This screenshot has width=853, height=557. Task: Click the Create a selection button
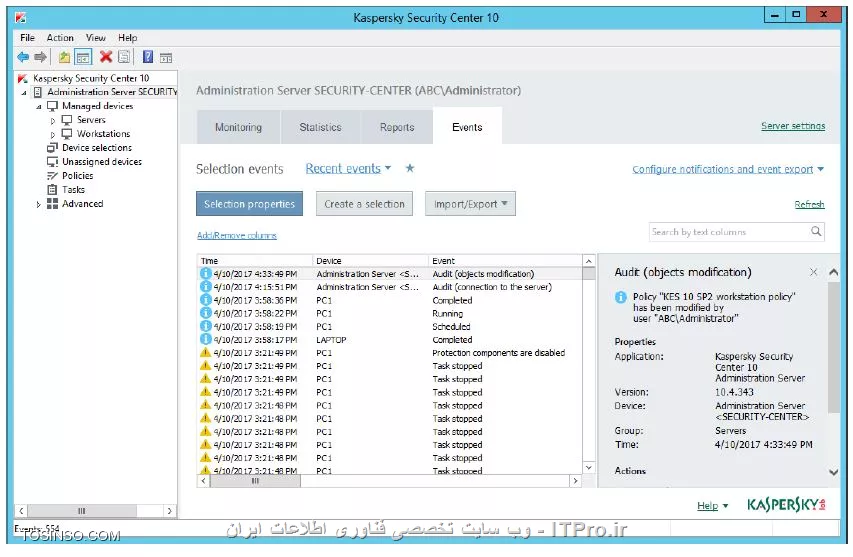(364, 203)
